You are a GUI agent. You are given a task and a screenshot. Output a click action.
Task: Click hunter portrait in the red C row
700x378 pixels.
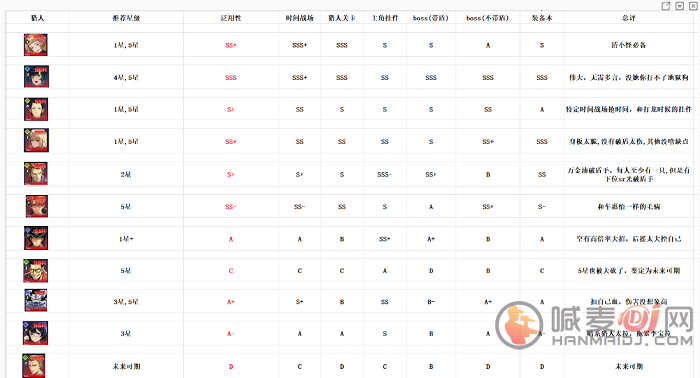tap(36, 270)
